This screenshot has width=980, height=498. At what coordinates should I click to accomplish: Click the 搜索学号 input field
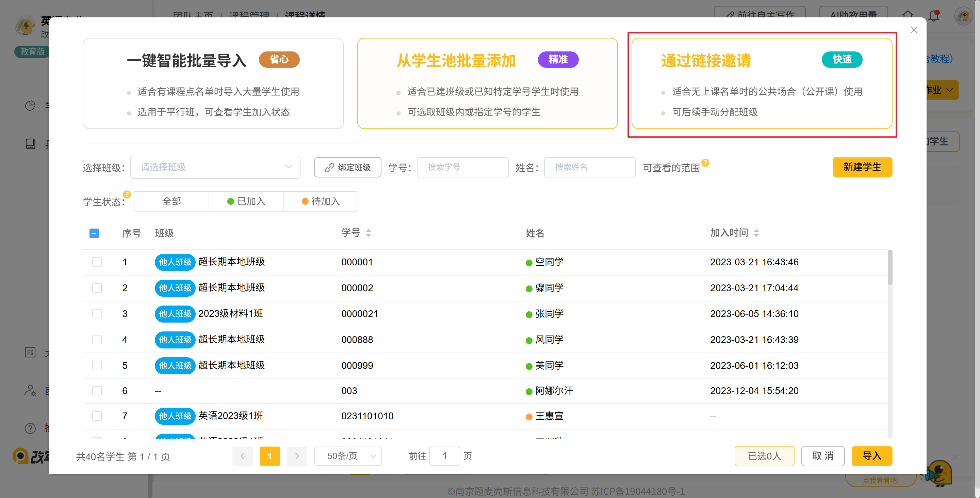(462, 167)
